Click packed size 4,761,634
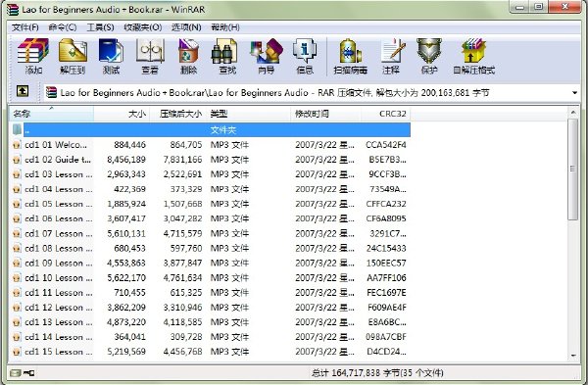 [x=182, y=278]
